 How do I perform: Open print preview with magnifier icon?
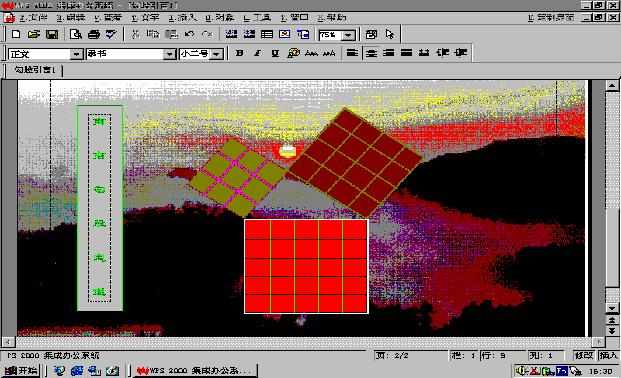75,34
